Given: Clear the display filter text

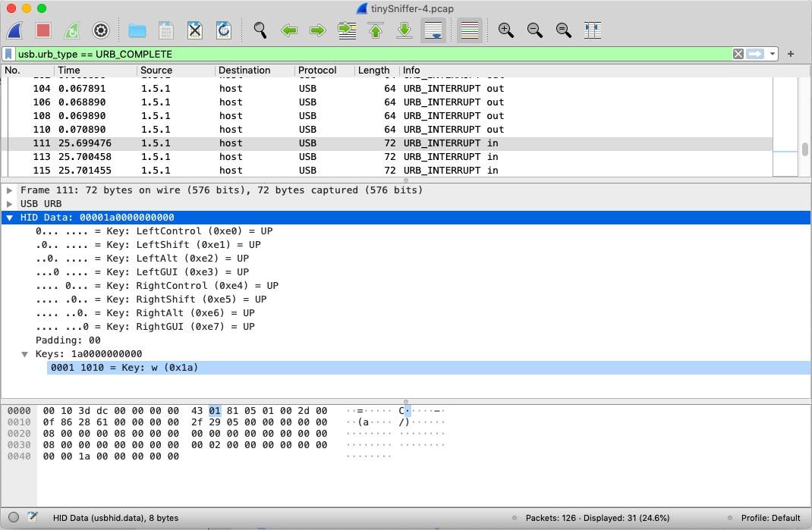Looking at the screenshot, I should [x=738, y=54].
